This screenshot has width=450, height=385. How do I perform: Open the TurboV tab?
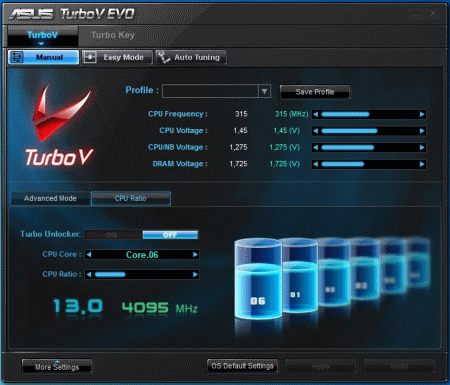pyautogui.click(x=43, y=36)
